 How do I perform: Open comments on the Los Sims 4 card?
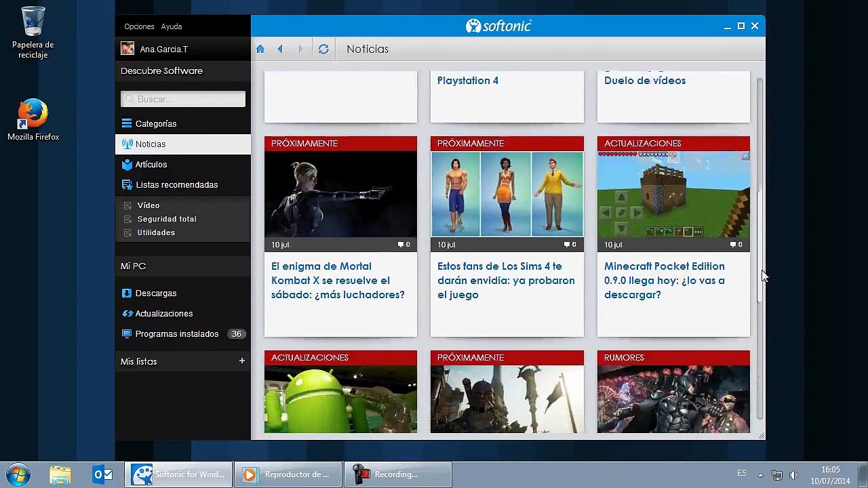pyautogui.click(x=570, y=245)
